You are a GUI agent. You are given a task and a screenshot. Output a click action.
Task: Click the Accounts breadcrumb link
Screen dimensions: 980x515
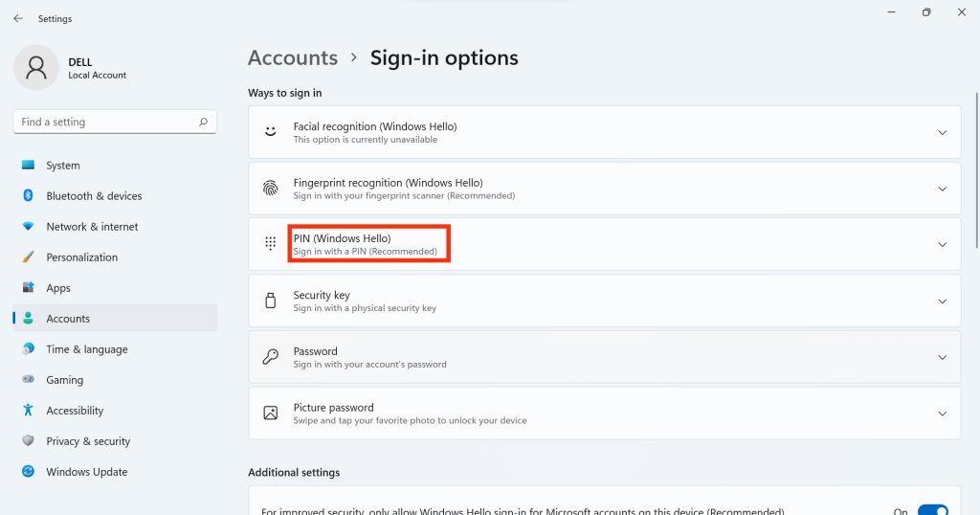(x=293, y=57)
